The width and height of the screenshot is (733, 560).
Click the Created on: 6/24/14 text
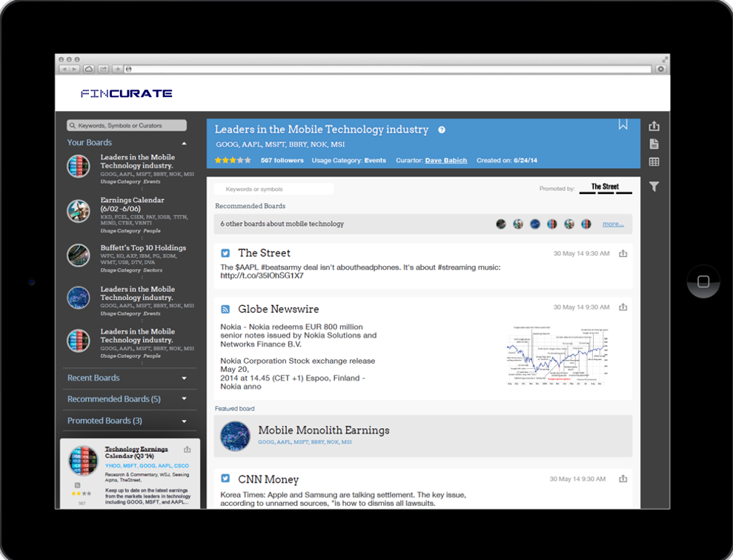tap(507, 160)
